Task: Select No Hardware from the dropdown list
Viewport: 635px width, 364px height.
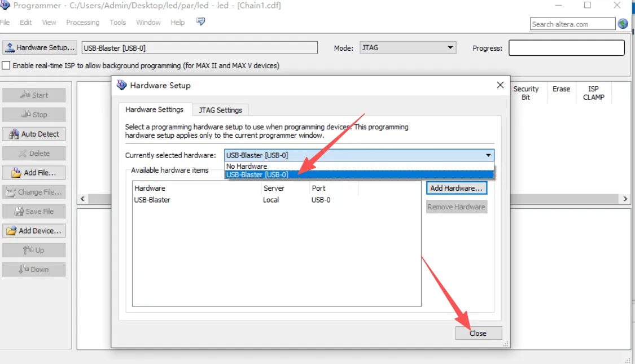Action: pyautogui.click(x=359, y=166)
